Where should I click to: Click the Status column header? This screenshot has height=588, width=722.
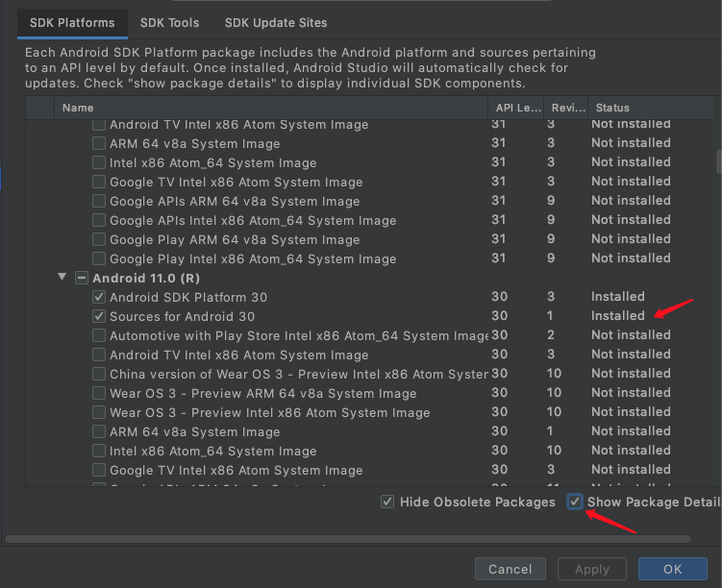[x=652, y=108]
